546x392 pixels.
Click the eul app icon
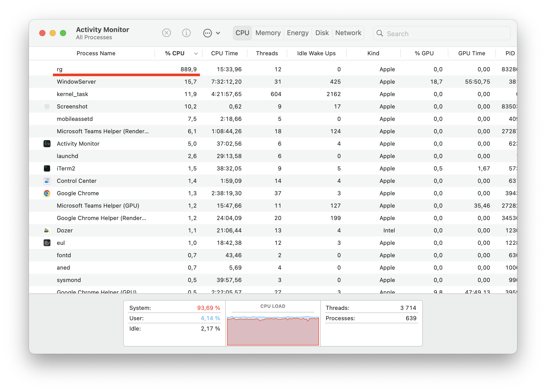[x=47, y=243]
